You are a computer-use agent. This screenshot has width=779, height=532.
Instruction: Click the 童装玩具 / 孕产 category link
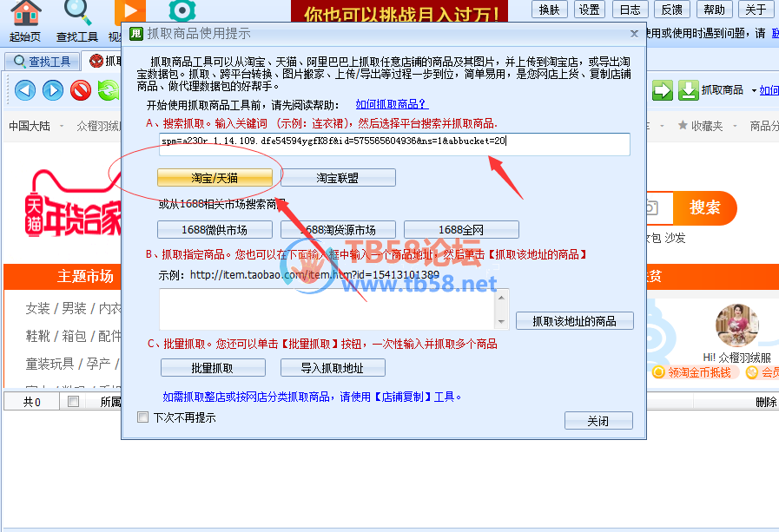pyautogui.click(x=73, y=364)
